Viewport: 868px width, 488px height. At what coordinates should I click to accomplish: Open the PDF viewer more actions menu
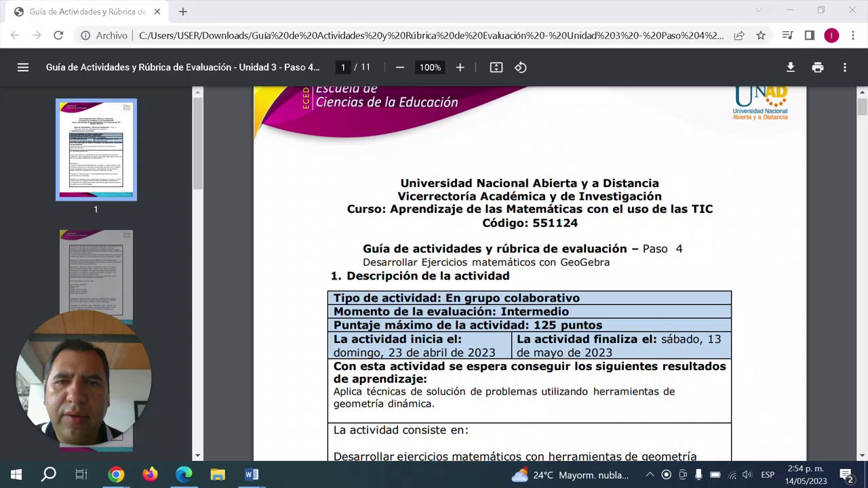click(845, 67)
